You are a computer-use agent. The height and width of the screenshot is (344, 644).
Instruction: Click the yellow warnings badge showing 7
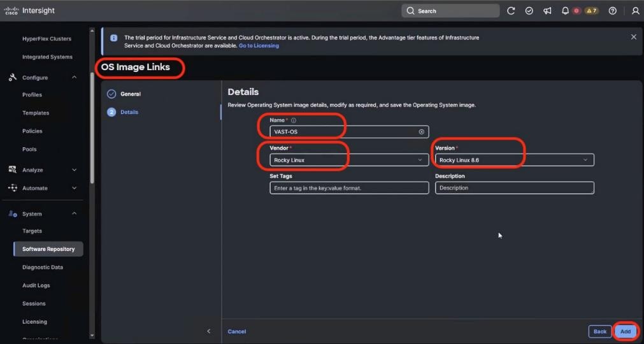591,11
